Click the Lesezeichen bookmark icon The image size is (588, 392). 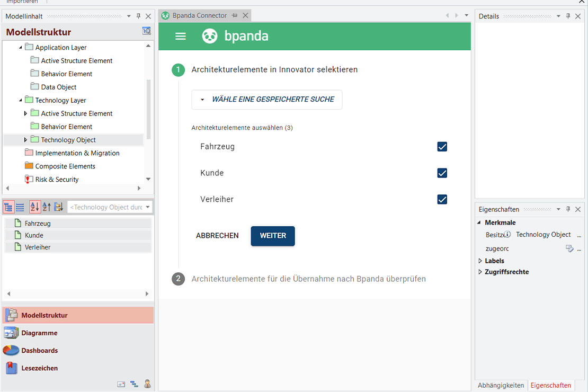[11, 368]
